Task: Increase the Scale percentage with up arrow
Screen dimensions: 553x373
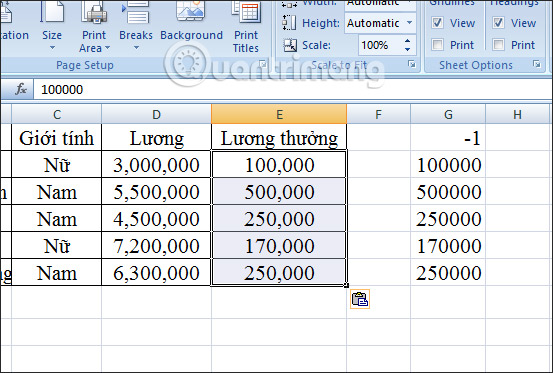Action: click(407, 41)
